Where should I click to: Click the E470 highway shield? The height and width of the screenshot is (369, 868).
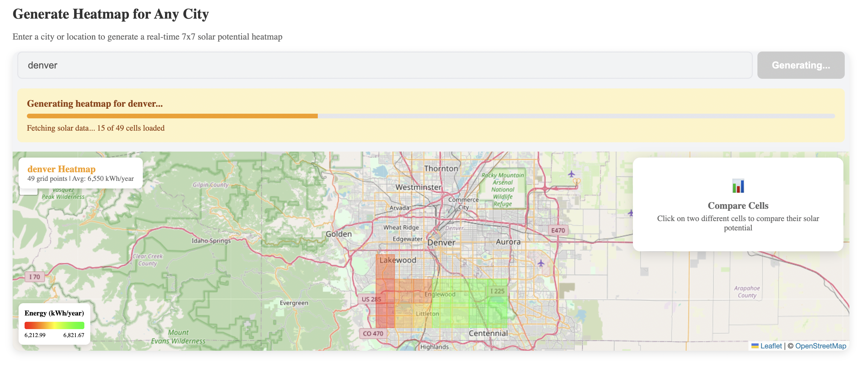coord(558,230)
